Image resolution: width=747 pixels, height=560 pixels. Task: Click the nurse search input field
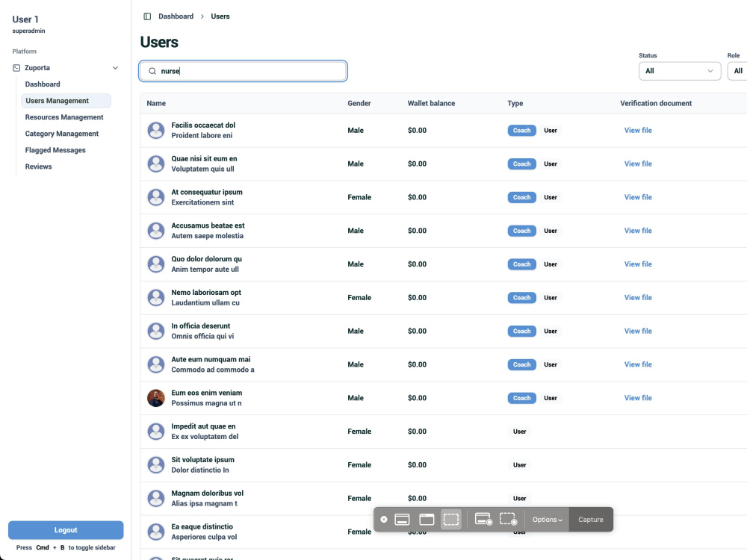click(243, 72)
